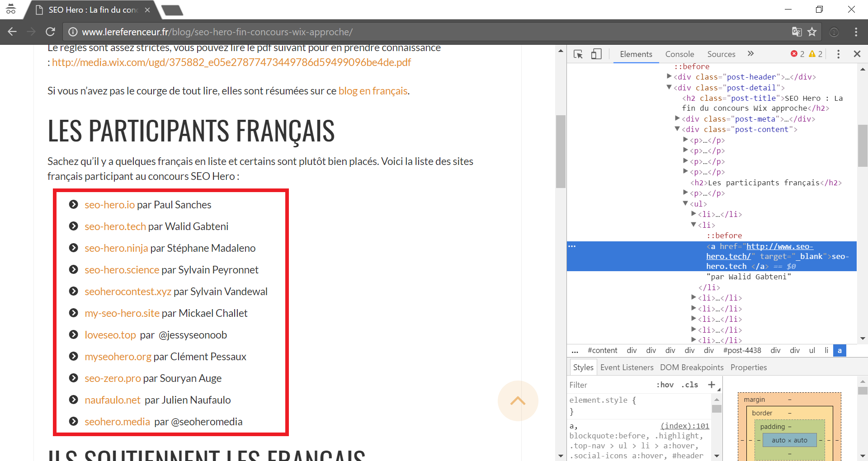Click the DOM tree scrollbar thumb
868x461 pixels.
[862, 146]
